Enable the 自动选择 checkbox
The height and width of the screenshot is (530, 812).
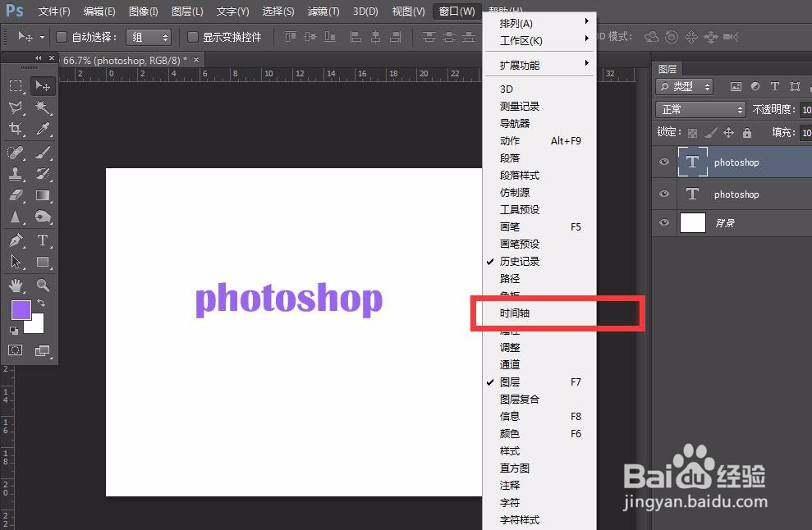(x=62, y=37)
